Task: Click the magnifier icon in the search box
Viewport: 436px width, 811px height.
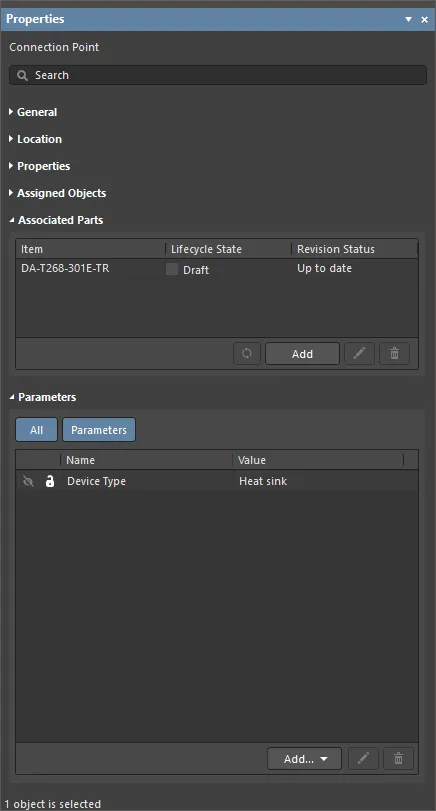Action: [x=22, y=76]
